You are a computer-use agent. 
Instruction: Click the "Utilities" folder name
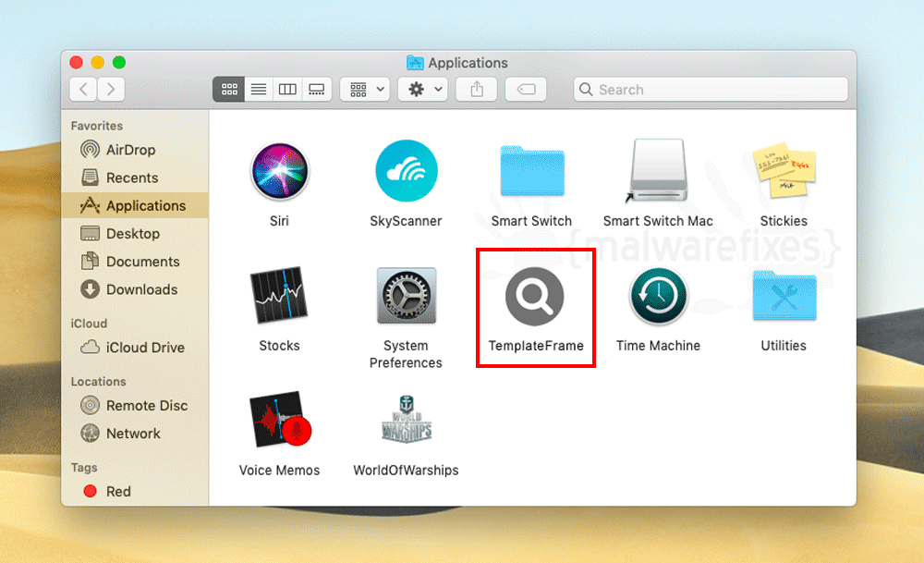pos(784,346)
